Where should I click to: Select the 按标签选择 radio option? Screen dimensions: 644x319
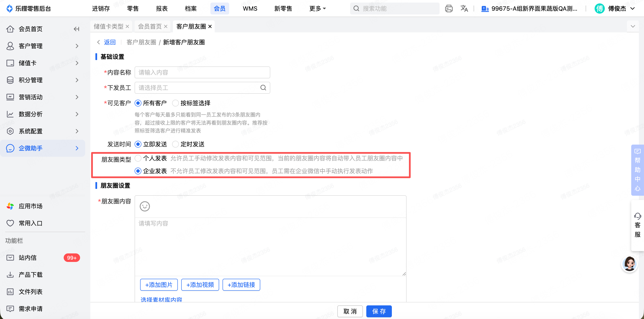coord(175,103)
